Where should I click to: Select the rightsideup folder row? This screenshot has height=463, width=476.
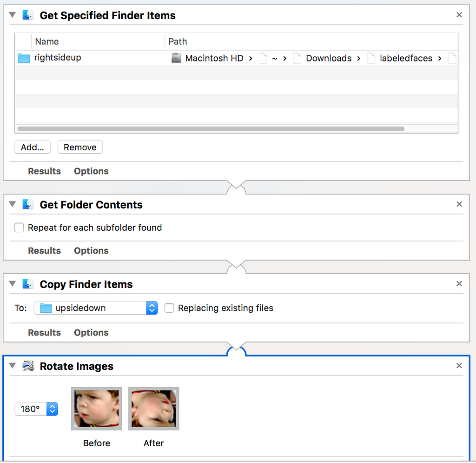point(58,58)
